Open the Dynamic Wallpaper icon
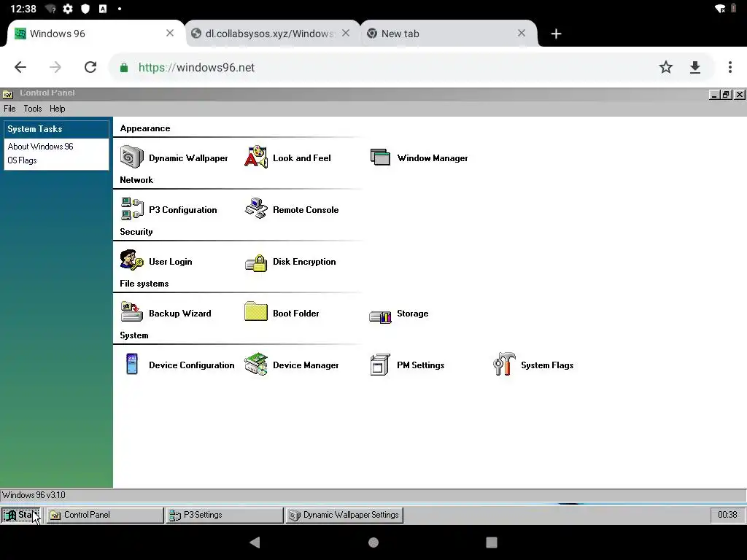747x560 pixels. [132, 157]
